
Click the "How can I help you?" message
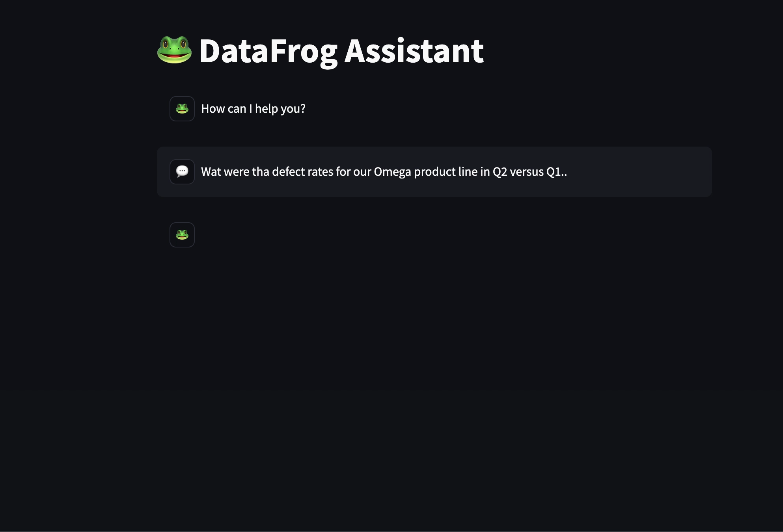[253, 109]
